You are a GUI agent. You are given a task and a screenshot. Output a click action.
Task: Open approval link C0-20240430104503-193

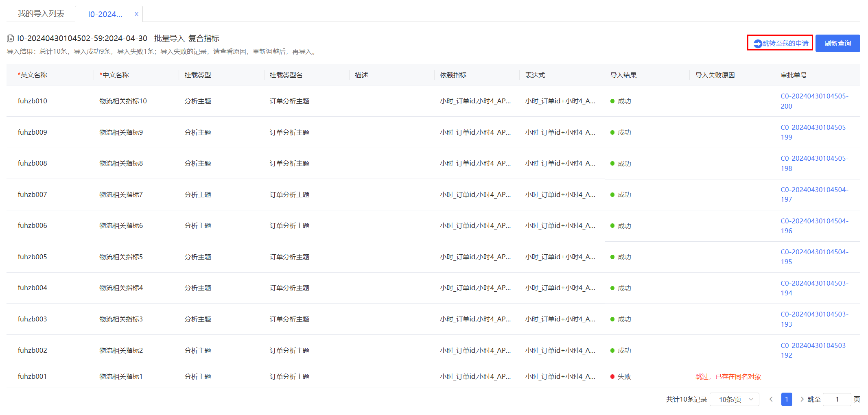814,319
